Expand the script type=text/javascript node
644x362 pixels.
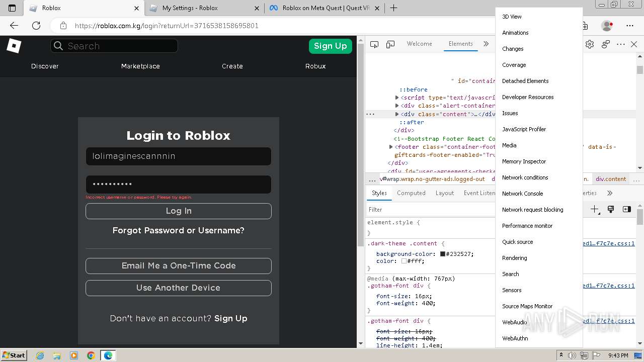[x=397, y=98]
